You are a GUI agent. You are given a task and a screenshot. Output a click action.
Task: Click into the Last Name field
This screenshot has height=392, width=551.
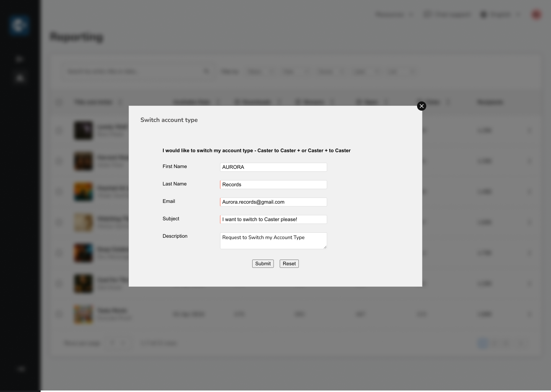coord(273,185)
